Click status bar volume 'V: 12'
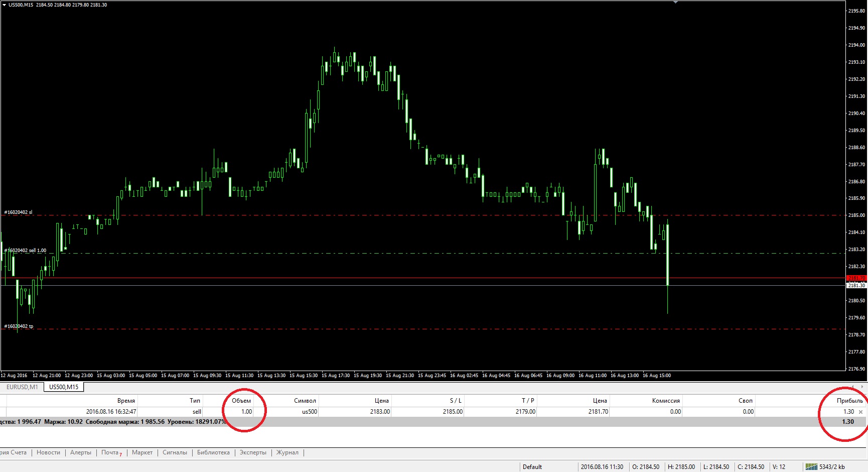Image resolution: width=868 pixels, height=472 pixels. click(779, 467)
